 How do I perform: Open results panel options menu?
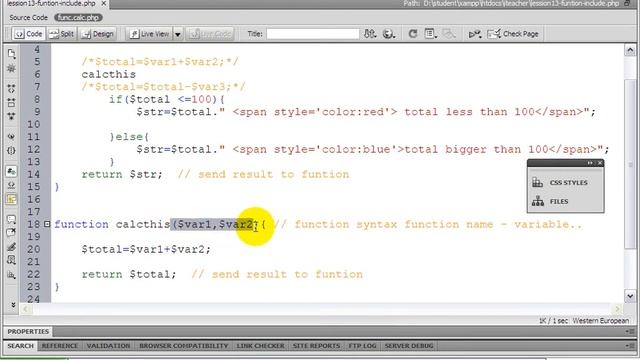pos(629,346)
